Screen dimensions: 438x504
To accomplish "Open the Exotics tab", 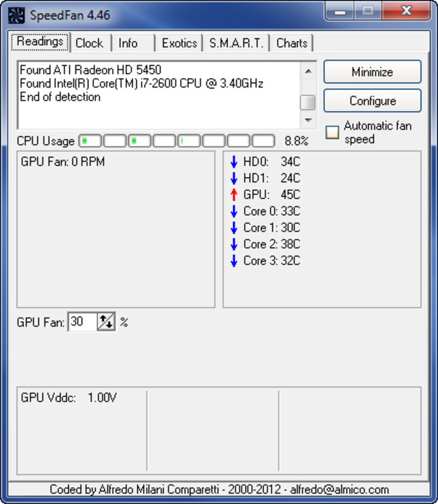I will 179,43.
